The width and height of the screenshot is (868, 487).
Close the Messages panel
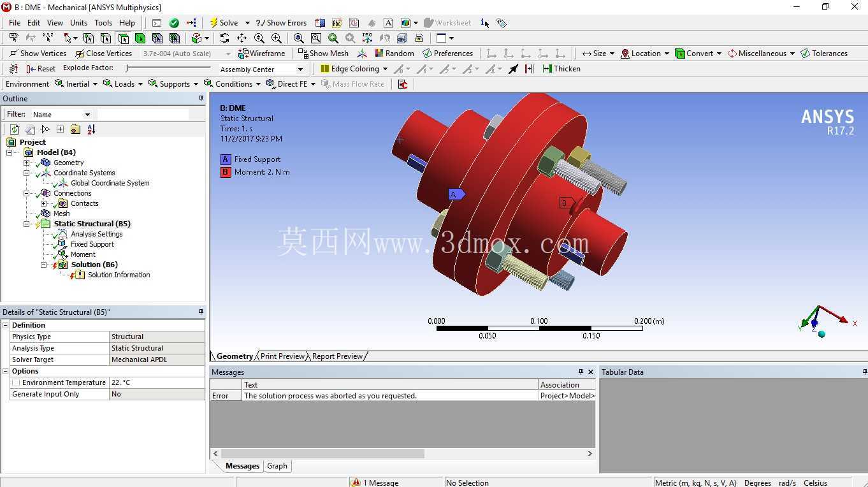(591, 372)
